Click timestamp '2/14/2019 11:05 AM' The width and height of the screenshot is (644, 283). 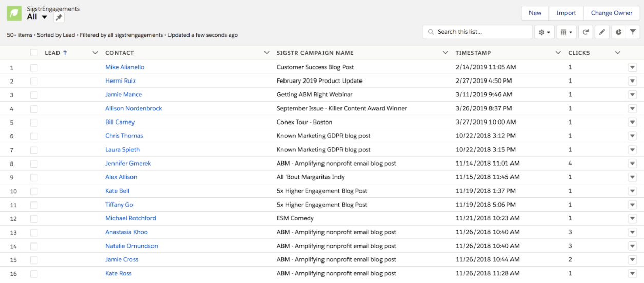point(485,67)
